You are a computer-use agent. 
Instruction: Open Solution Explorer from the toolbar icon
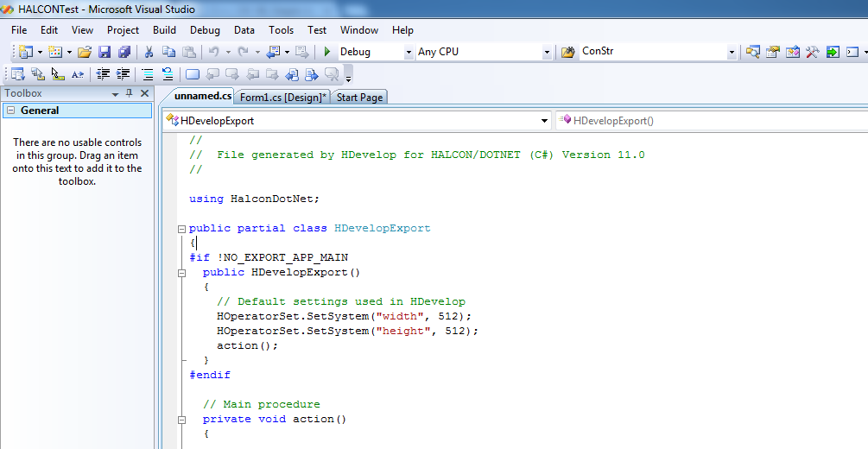tap(752, 52)
